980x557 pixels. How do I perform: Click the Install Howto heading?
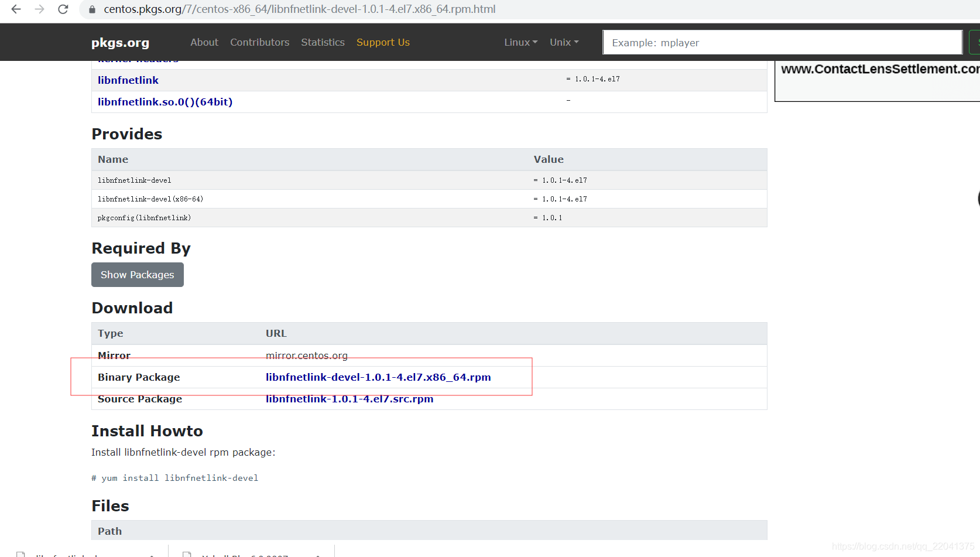pos(147,431)
